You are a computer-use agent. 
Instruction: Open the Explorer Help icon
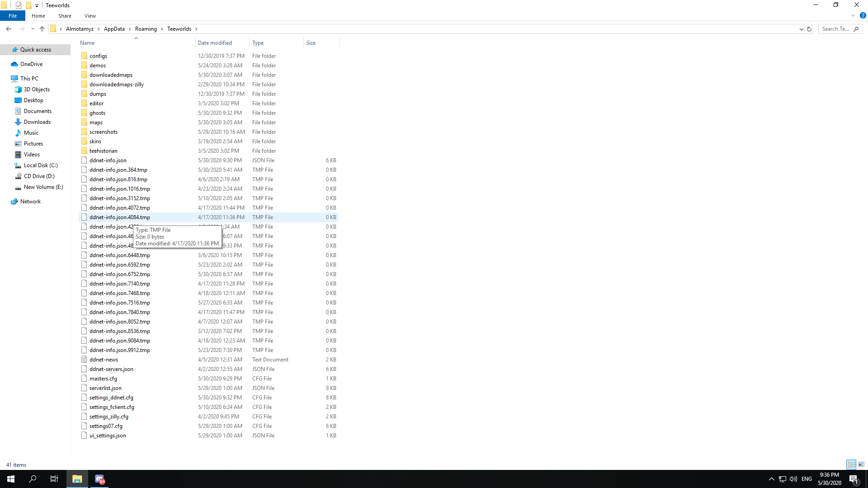point(863,15)
